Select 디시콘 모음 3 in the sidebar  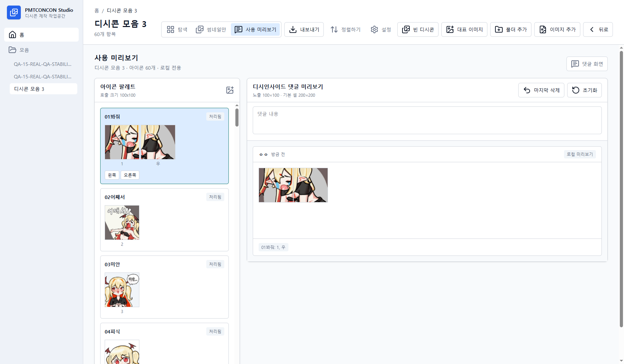click(43, 89)
